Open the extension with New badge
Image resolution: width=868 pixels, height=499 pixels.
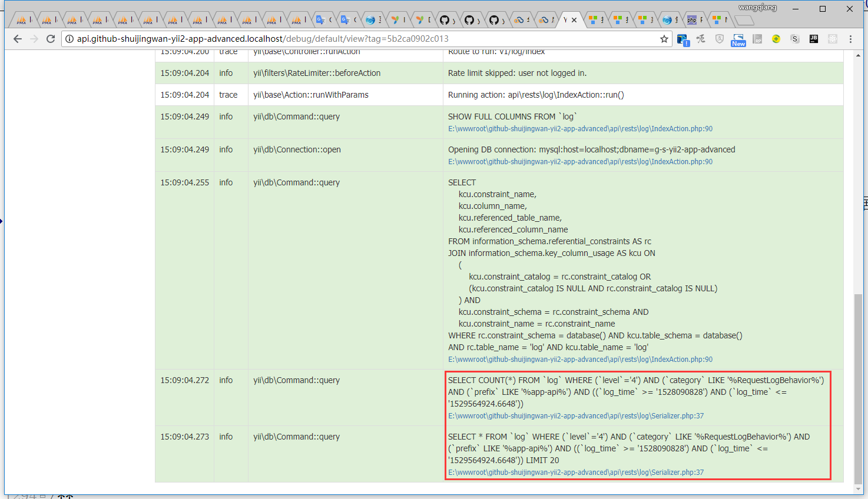(738, 39)
